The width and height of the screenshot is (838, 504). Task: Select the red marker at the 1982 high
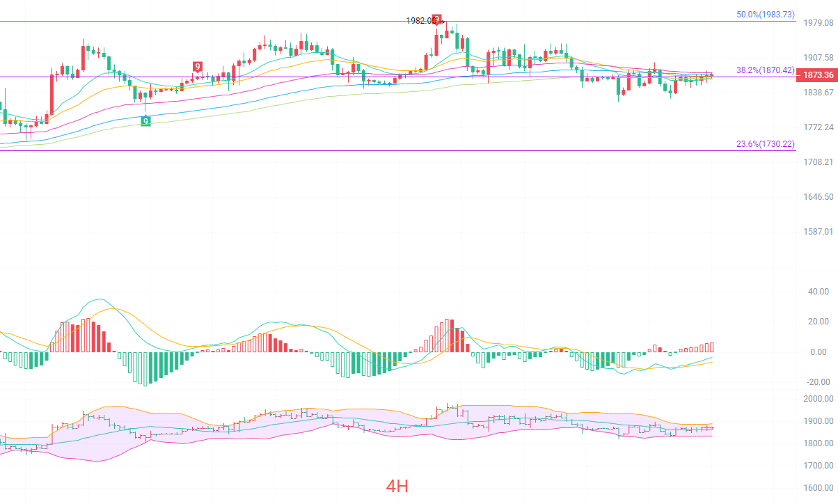(437, 19)
